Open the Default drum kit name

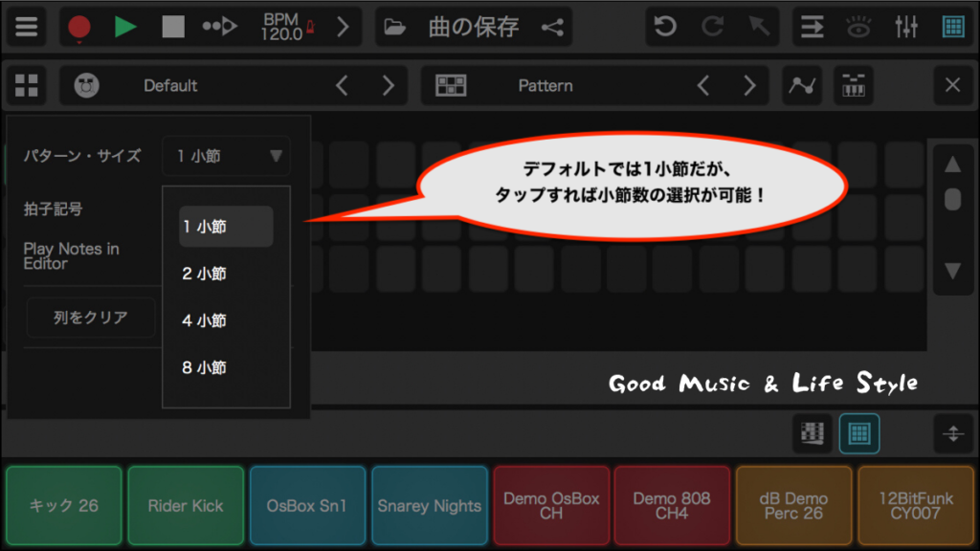[x=170, y=85]
